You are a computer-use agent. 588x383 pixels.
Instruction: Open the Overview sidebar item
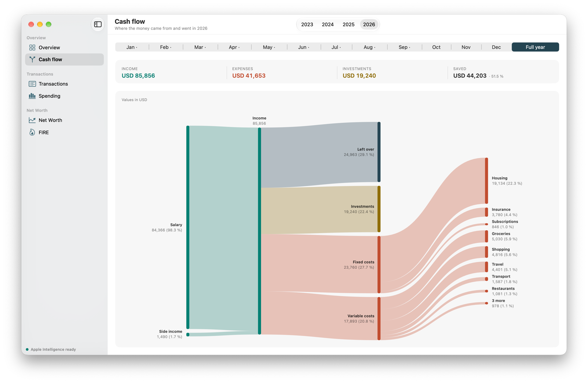click(64, 47)
